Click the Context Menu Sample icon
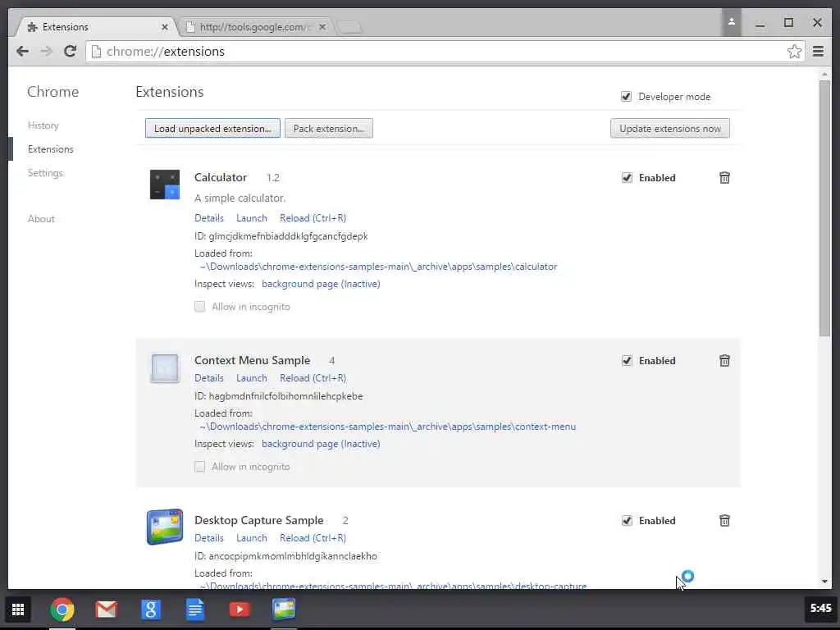 pos(164,368)
